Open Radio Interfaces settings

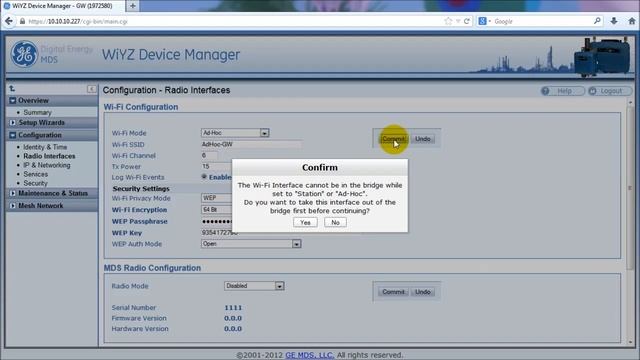pos(49,156)
